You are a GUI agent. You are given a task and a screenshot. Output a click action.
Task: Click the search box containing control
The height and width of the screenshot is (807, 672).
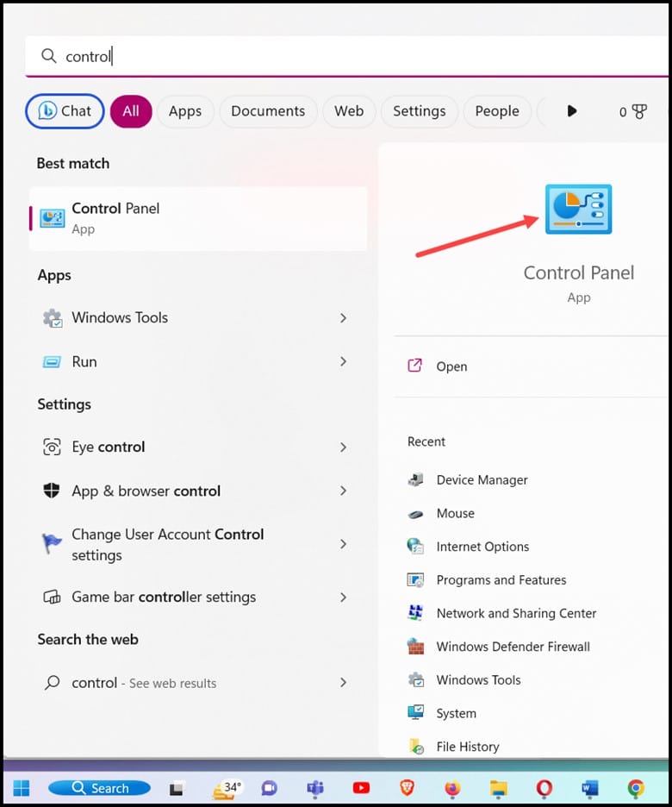point(347,56)
